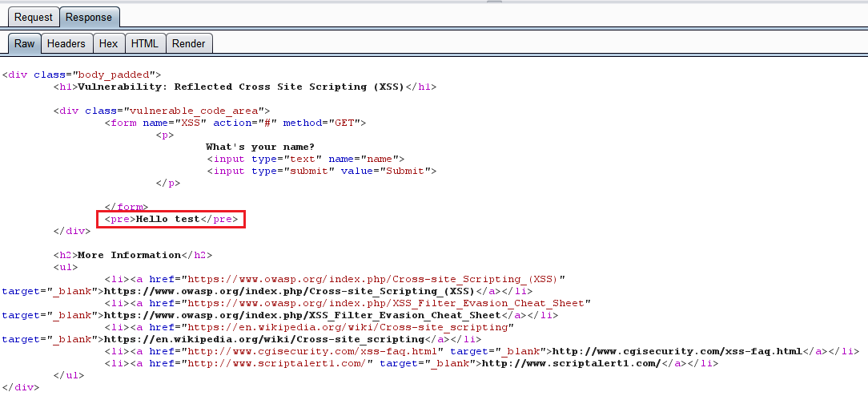Open the Render tab
The width and height of the screenshot is (868, 396).
click(x=188, y=43)
